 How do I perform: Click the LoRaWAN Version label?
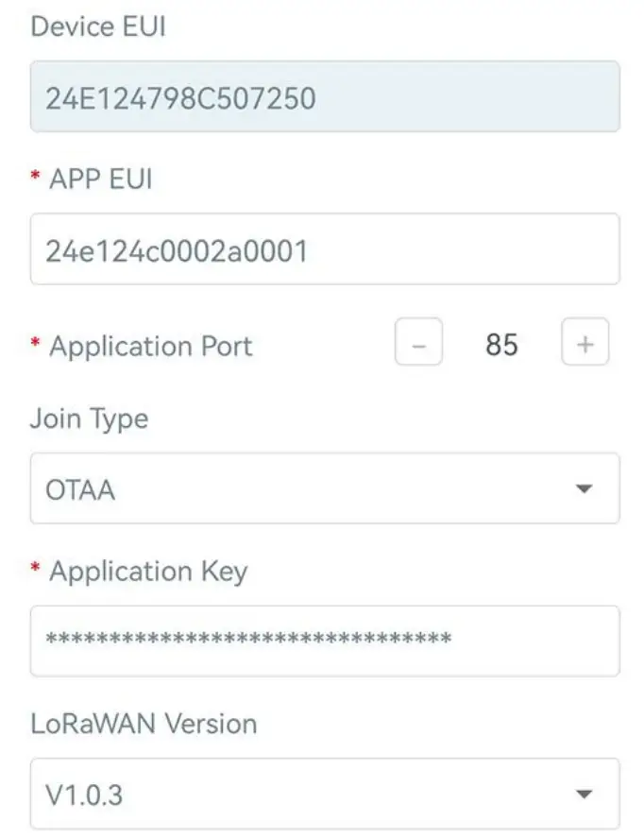pos(142,724)
